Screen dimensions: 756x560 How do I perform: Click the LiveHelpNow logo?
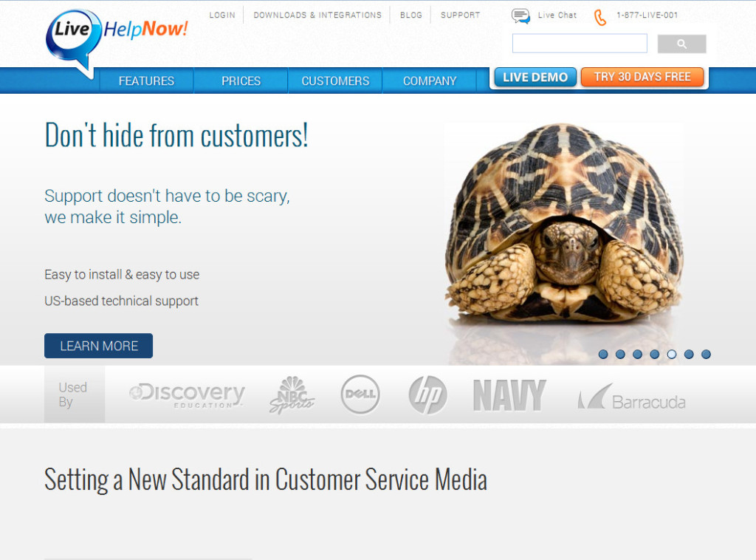click(116, 41)
